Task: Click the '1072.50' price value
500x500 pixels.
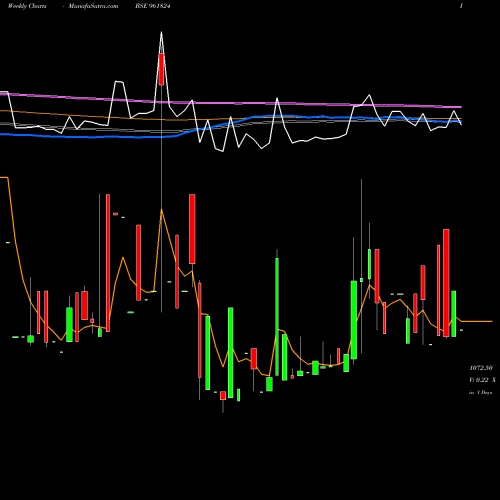Action: pos(481,368)
